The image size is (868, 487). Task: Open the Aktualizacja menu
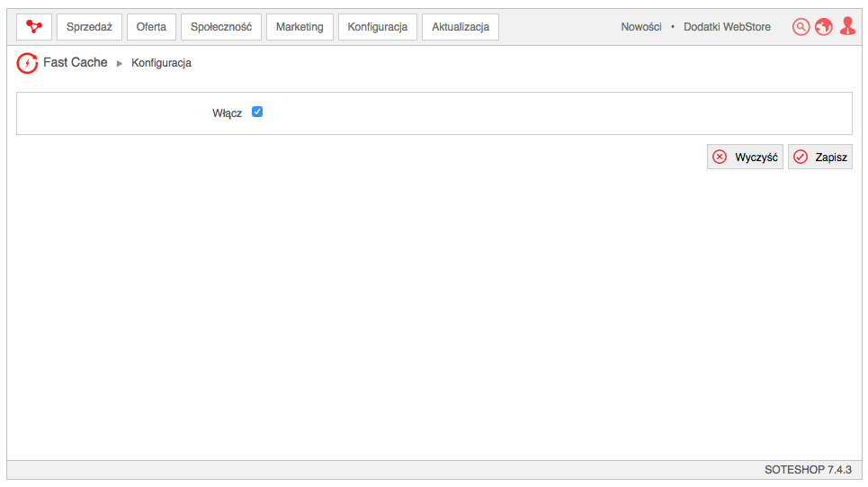pos(461,27)
